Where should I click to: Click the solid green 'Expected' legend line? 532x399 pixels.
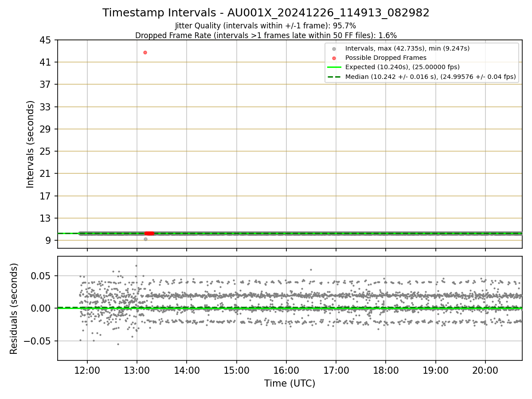(x=334, y=67)
